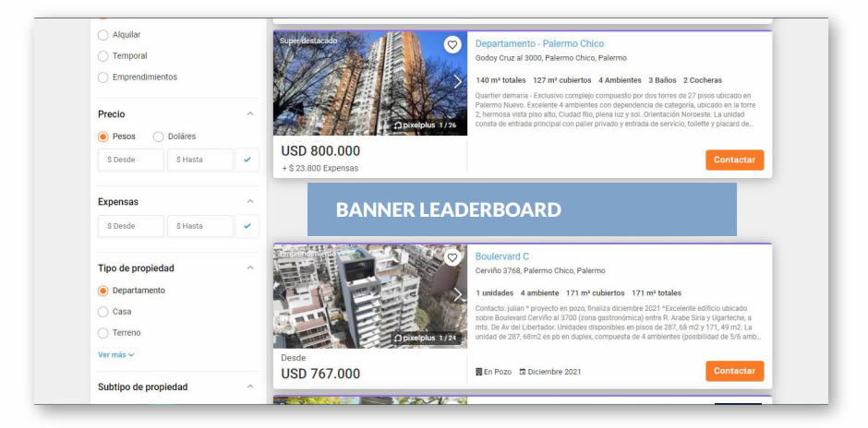The image size is (868, 428).
Task: Click '2 Cocheras' feature text
Action: [x=703, y=80]
